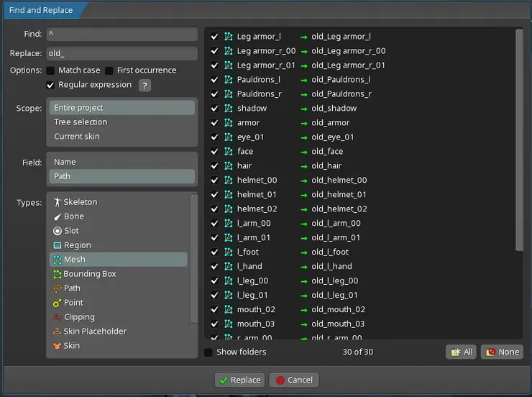Click the old_Pauldrons_l replacement text
532x397 pixels.
pos(341,79)
